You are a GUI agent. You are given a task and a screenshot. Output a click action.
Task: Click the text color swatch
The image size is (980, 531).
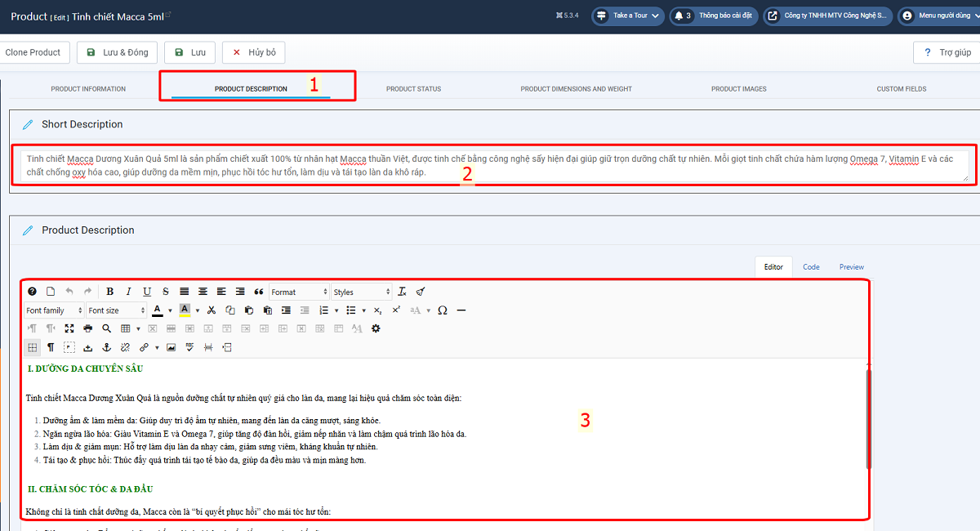click(158, 310)
